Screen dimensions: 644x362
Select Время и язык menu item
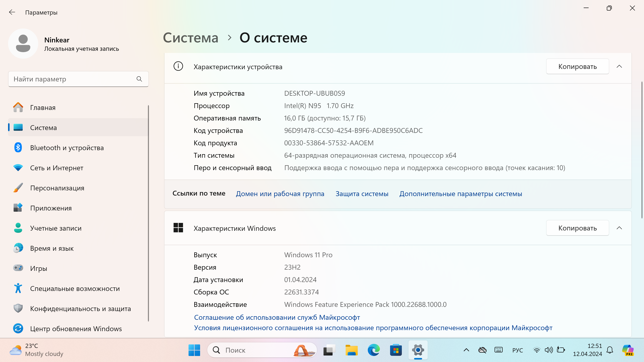[x=52, y=248]
